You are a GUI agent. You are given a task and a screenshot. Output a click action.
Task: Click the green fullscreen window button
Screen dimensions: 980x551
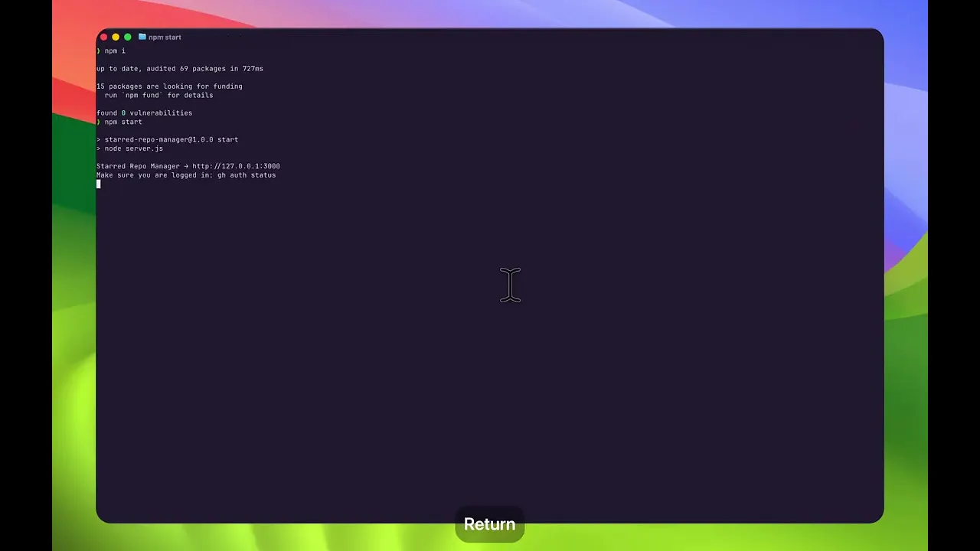(128, 37)
